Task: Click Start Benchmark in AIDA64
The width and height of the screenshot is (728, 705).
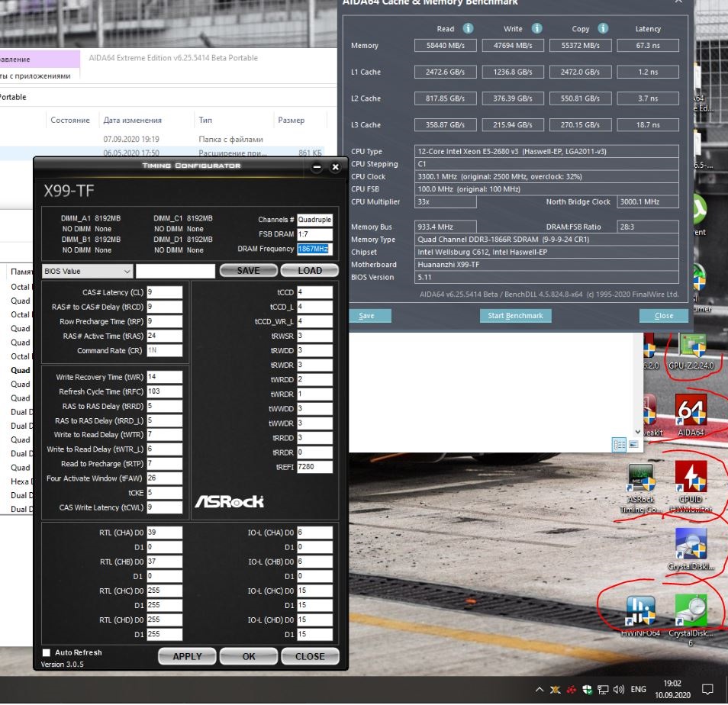Action: point(515,316)
